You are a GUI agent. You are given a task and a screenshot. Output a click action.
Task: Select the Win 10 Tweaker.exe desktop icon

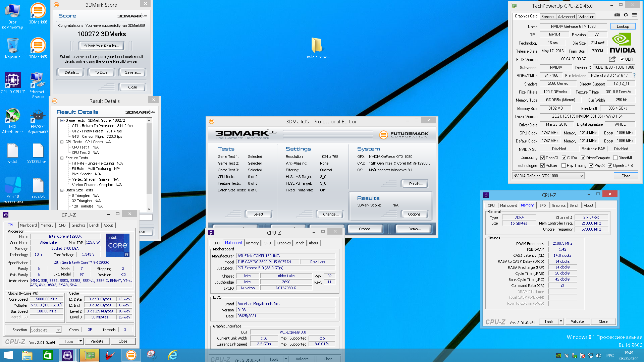tap(13, 190)
